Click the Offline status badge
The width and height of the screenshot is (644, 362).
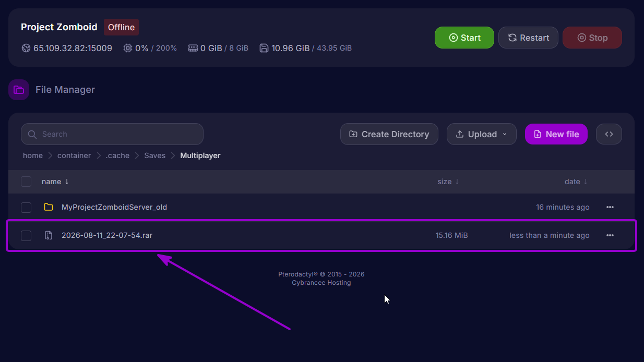121,27
